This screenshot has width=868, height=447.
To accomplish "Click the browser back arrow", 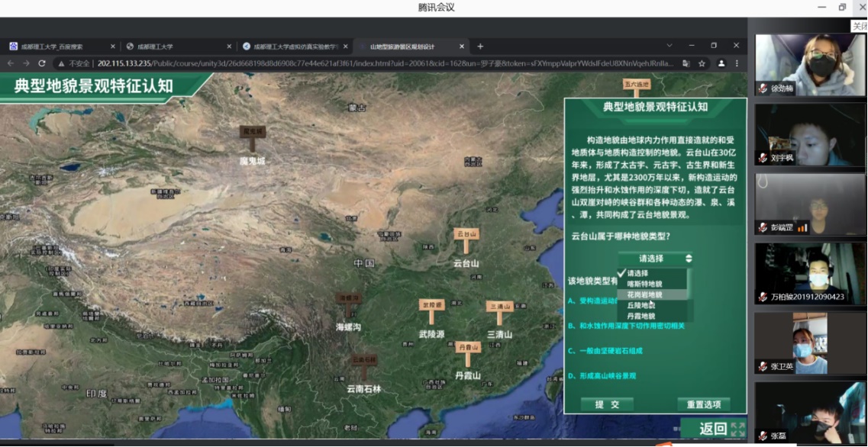I will pyautogui.click(x=11, y=63).
